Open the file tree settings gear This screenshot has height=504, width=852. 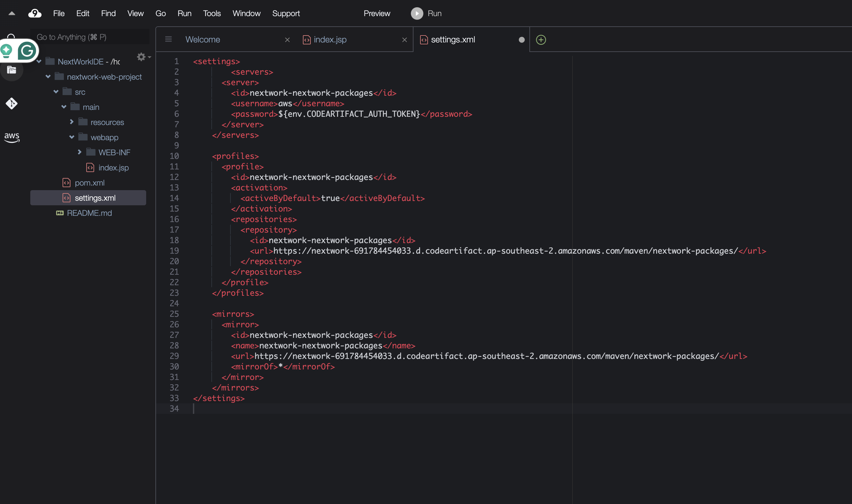tap(141, 57)
